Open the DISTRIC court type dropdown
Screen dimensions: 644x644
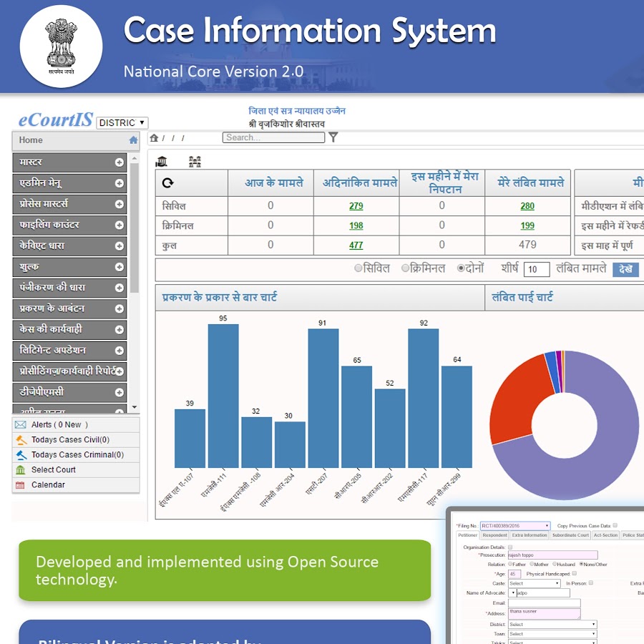(x=122, y=123)
